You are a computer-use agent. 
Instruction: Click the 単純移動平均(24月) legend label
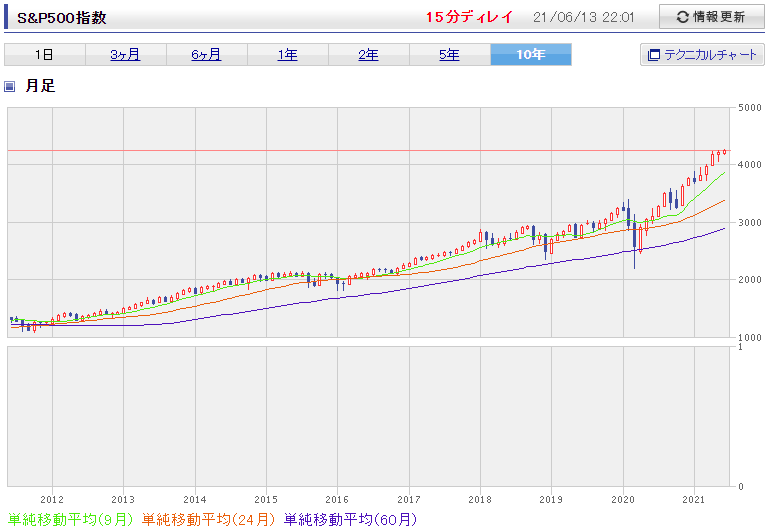coord(208,519)
